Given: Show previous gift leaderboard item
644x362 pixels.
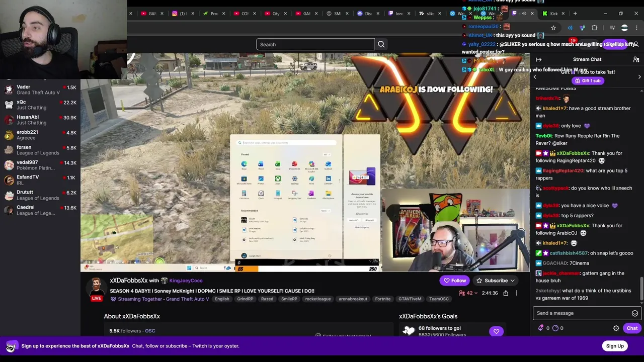Looking at the screenshot, I should tap(535, 77).
